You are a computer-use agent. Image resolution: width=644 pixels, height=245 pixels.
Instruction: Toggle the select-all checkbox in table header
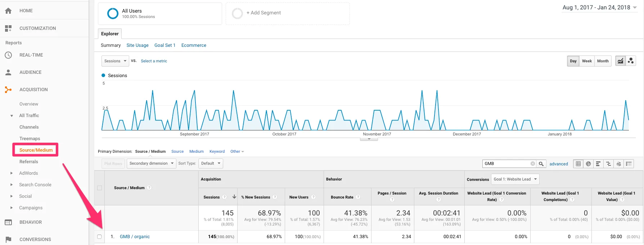pos(99,188)
